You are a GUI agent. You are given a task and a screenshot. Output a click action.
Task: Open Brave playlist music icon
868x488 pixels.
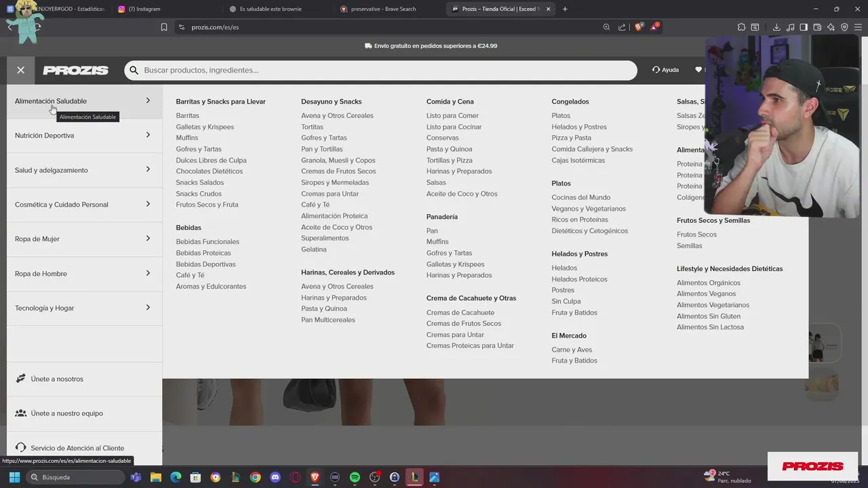pyautogui.click(x=791, y=27)
